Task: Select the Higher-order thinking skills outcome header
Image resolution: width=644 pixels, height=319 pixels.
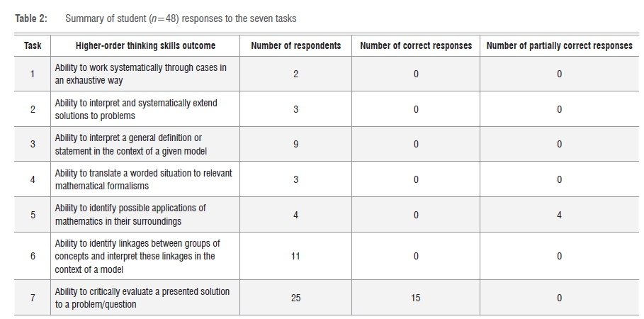Action: click(x=145, y=45)
